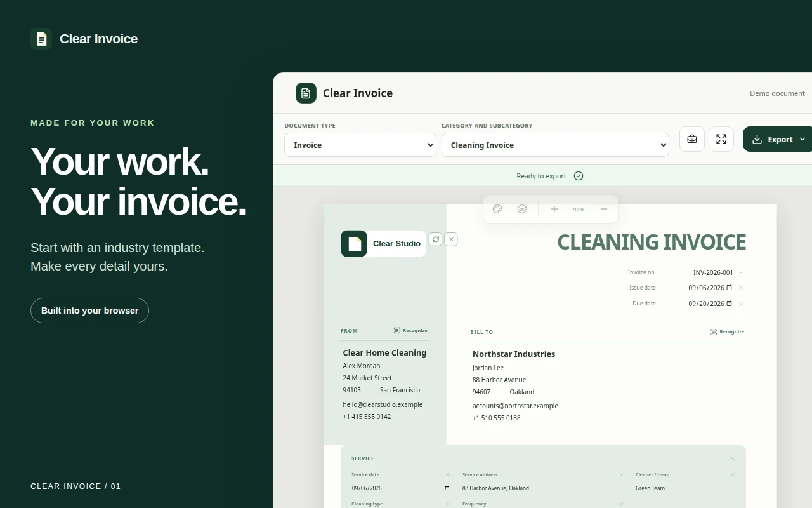Click the Built into your browser button
Image resolution: width=812 pixels, height=508 pixels.
(x=89, y=311)
